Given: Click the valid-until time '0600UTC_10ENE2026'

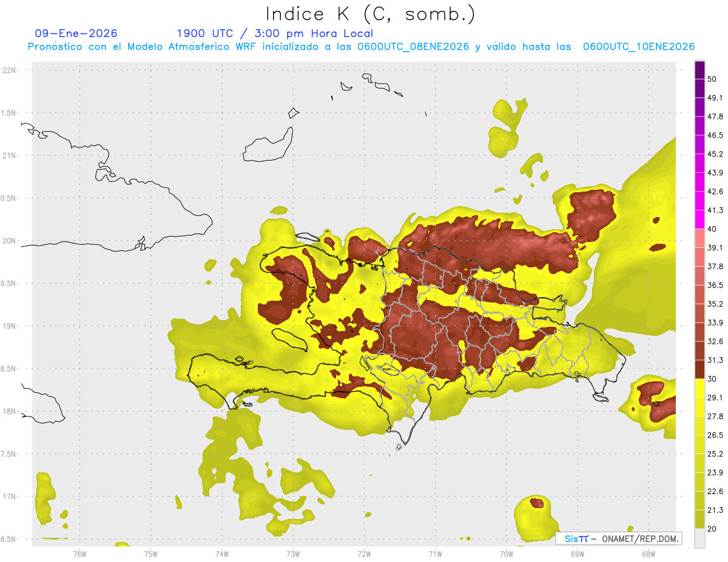Looking at the screenshot, I should pos(639,47).
